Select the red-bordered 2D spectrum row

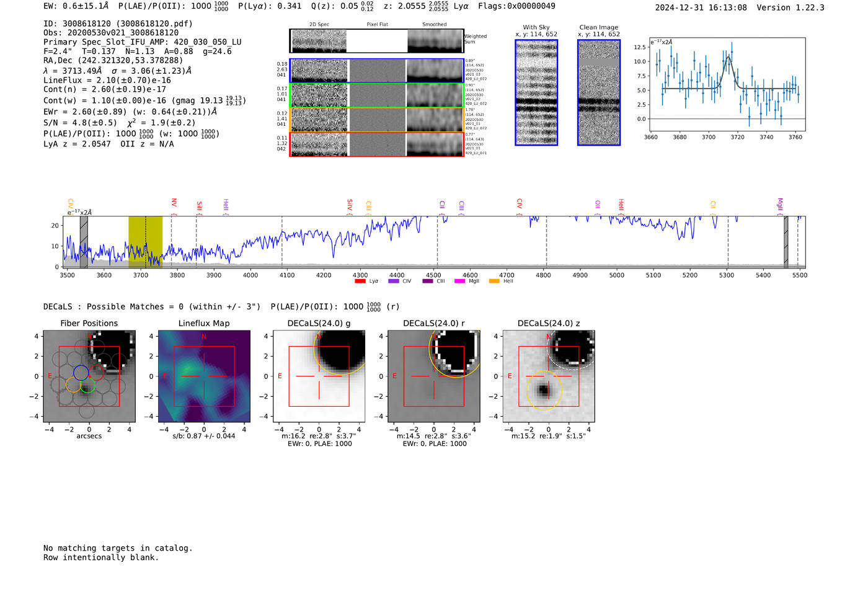pyautogui.click(x=376, y=144)
